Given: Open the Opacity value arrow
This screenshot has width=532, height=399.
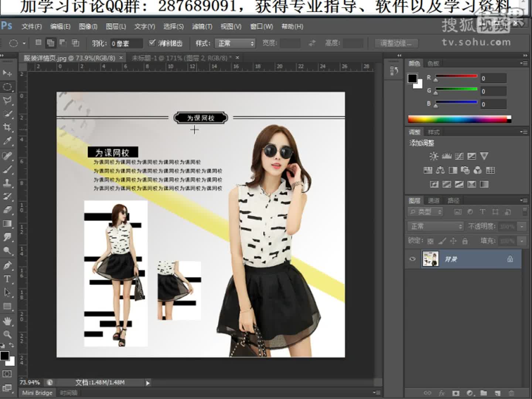Looking at the screenshot, I should (x=522, y=226).
